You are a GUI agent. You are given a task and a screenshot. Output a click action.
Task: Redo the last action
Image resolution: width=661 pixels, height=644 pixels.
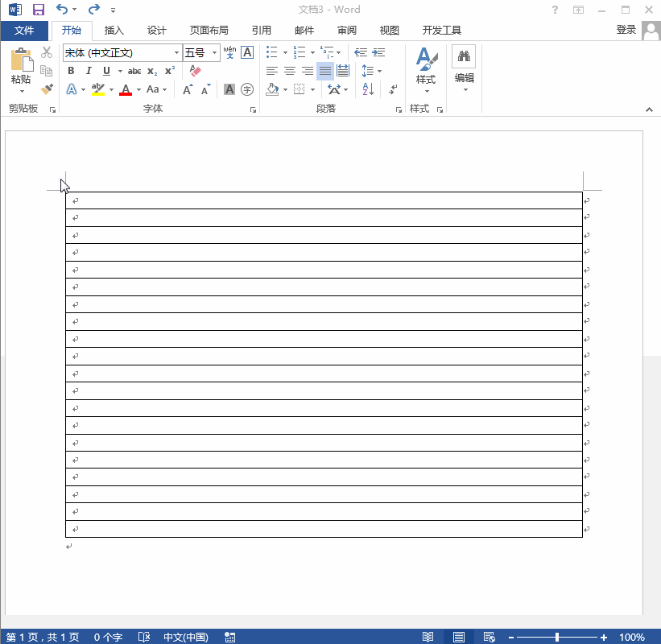click(93, 9)
